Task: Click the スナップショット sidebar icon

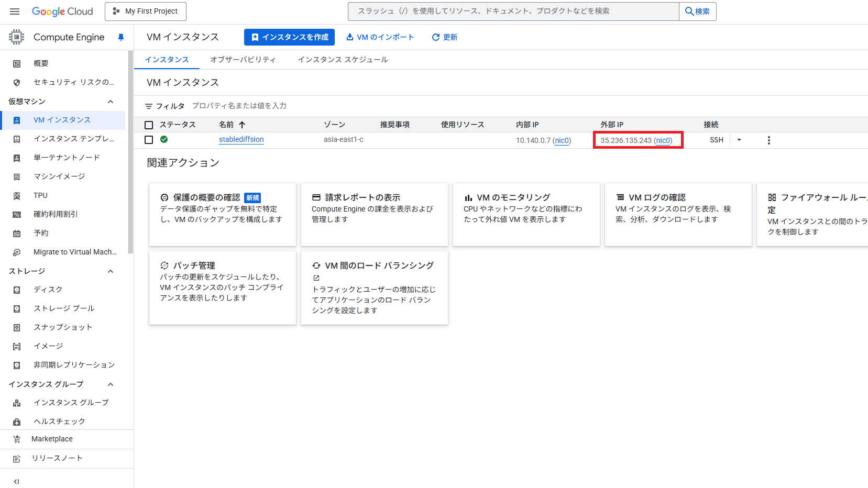Action: (x=17, y=327)
